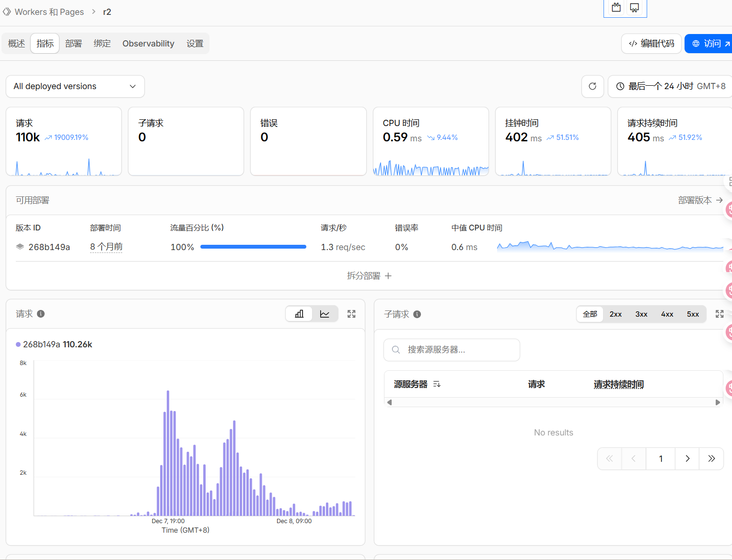The image size is (732, 560).
Task: Expand the 请求 chart to fullscreen
Action: coord(351,314)
